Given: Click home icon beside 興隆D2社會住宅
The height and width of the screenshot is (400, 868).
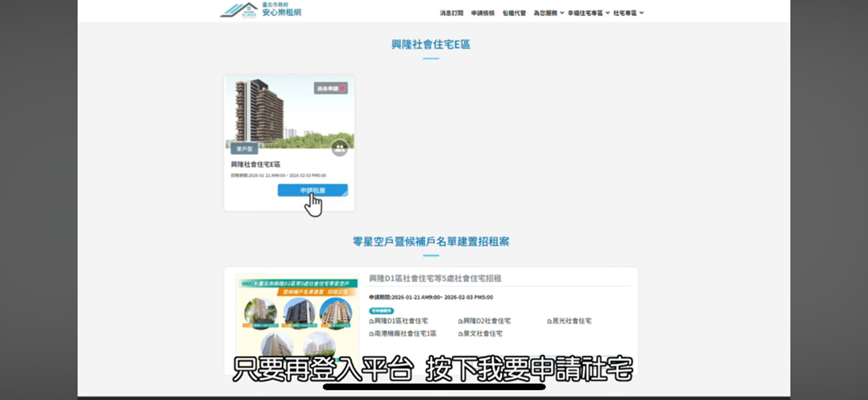Looking at the screenshot, I should coord(460,322).
